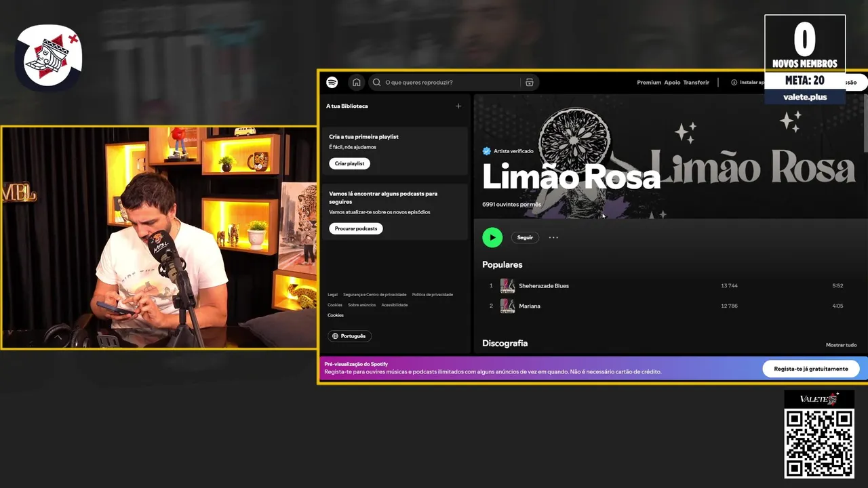Image resolution: width=868 pixels, height=488 pixels.
Task: Open the Acessibilidade footer link
Action: (395, 305)
